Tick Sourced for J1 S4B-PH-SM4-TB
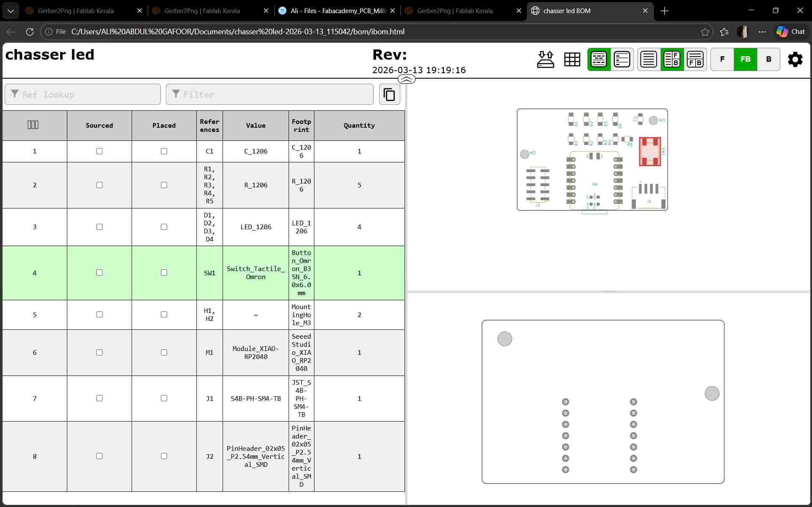Viewport: 812px width, 507px height. coord(99,398)
